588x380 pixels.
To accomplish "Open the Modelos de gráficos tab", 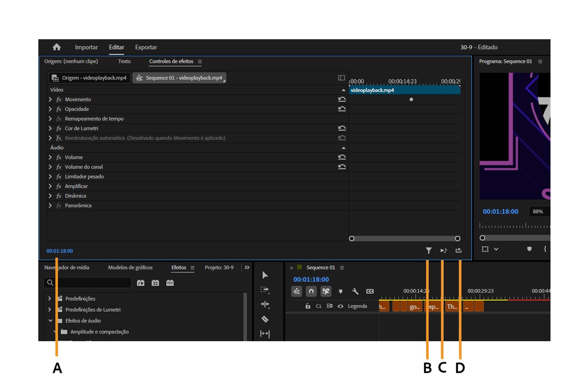I will click(130, 268).
